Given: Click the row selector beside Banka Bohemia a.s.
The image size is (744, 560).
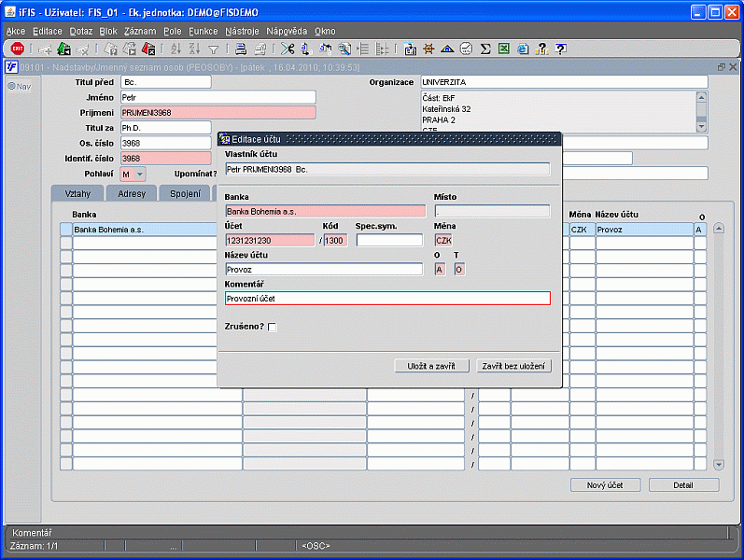Looking at the screenshot, I should [x=66, y=230].
